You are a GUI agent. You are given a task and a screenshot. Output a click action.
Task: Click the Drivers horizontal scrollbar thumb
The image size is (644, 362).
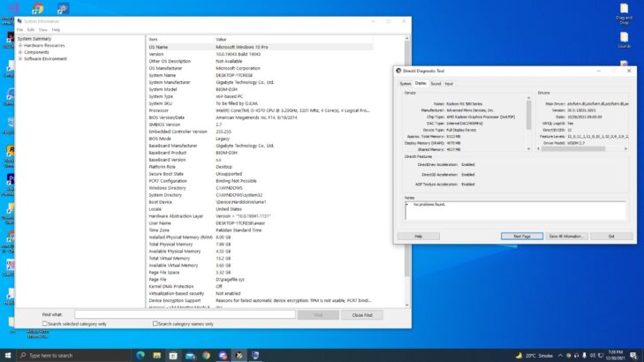573,149
